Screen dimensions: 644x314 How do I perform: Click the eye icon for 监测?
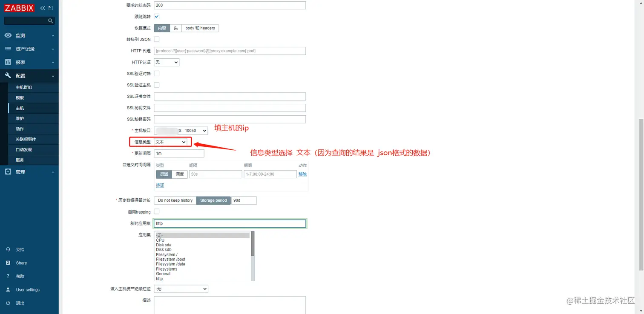pos(8,35)
